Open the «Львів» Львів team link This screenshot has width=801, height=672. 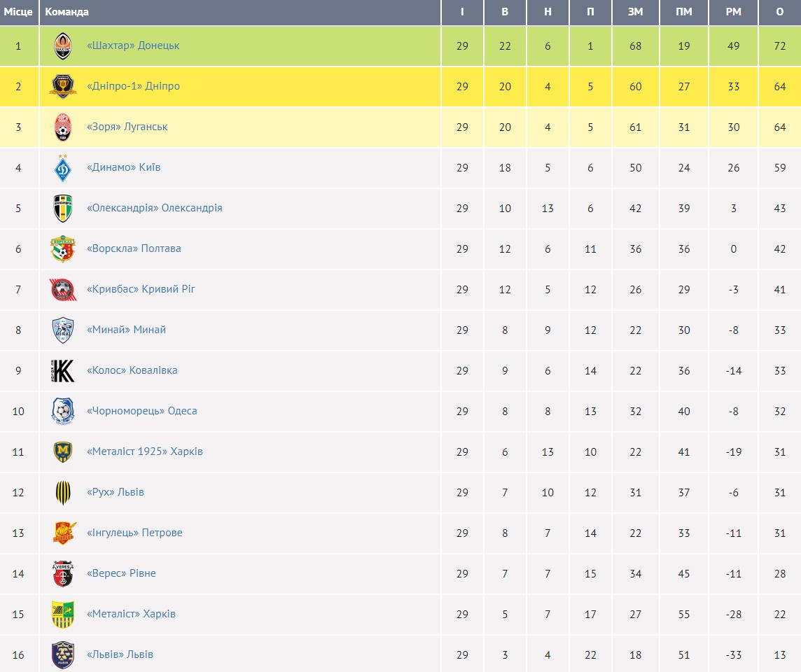pos(120,654)
